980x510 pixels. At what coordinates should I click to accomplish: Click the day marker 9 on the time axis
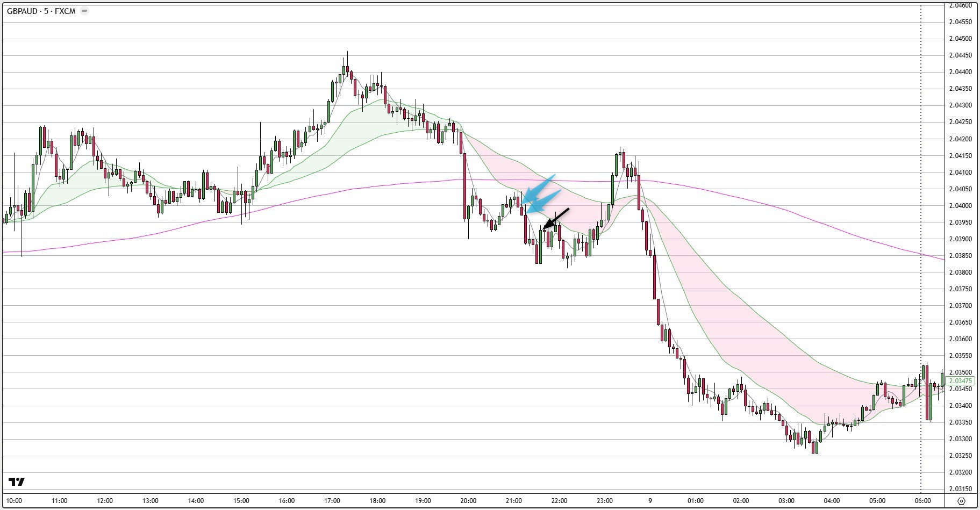[650, 501]
